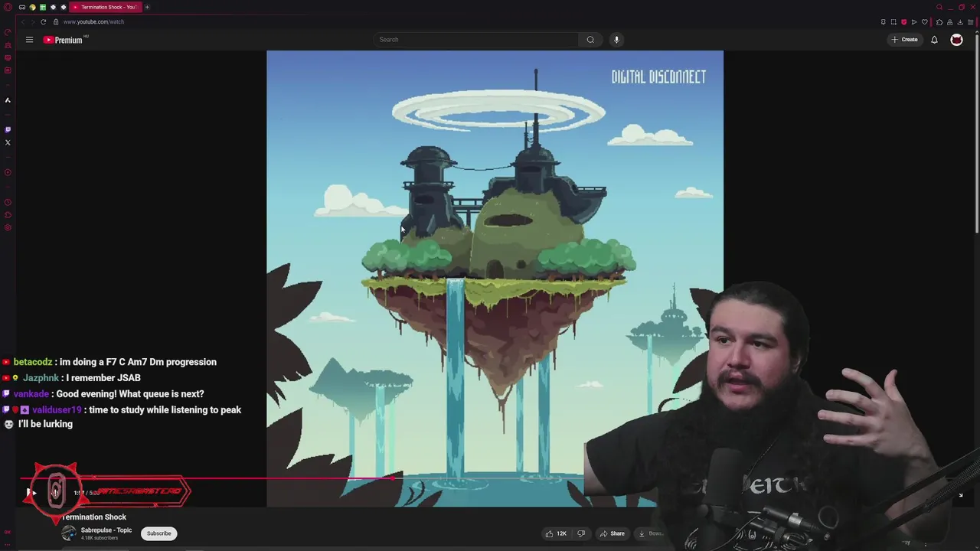Focus the YouTube search field
Screen dimensions: 980x551
476,40
